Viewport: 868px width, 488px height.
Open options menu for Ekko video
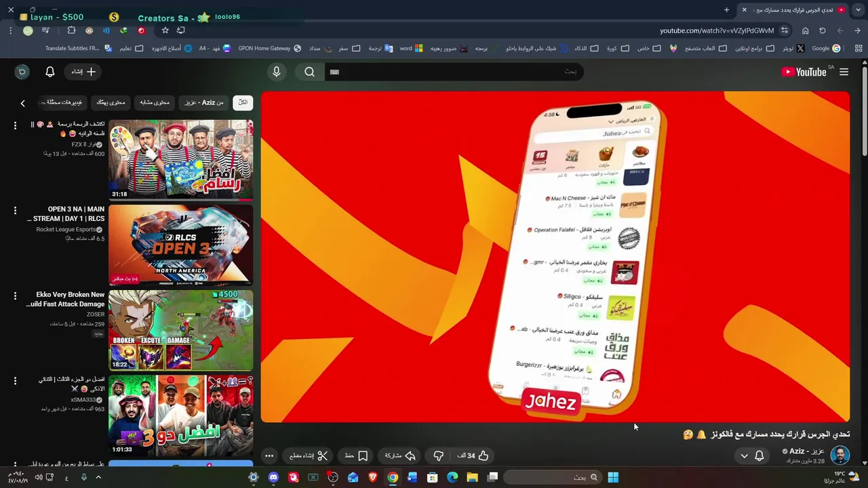[x=15, y=296]
